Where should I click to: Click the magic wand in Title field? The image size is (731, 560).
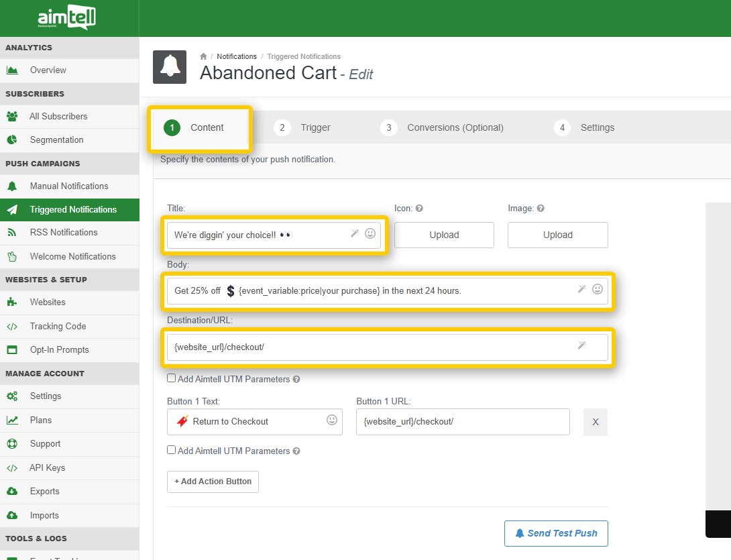(355, 233)
